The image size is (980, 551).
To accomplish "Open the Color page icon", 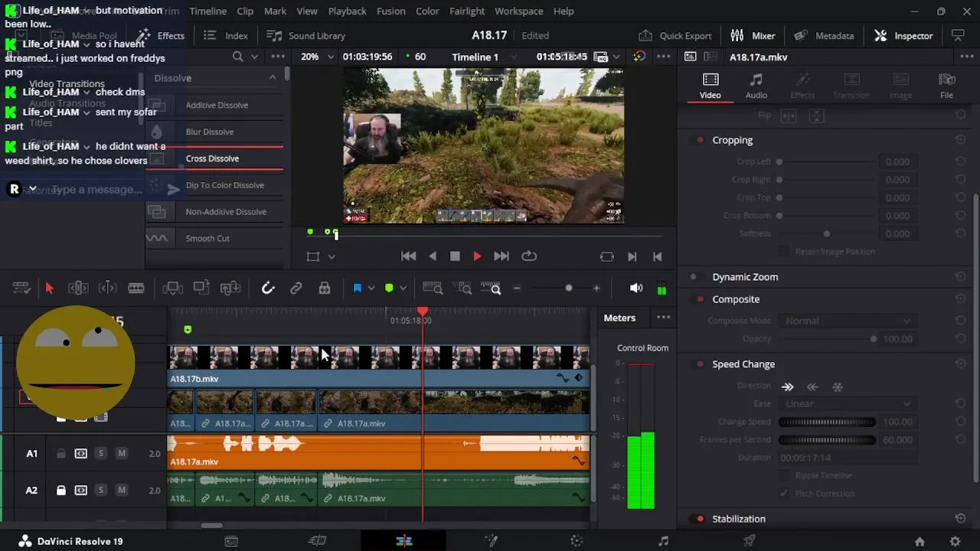I will 577,541.
